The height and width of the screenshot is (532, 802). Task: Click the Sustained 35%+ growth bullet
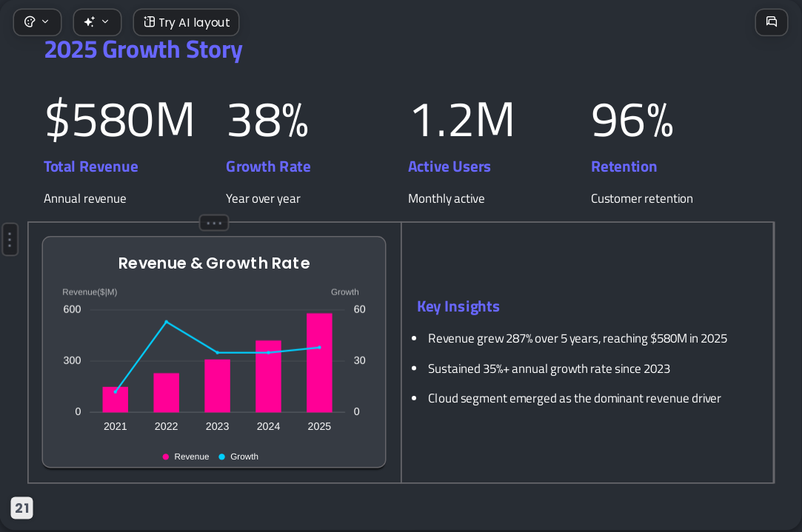[x=549, y=369]
